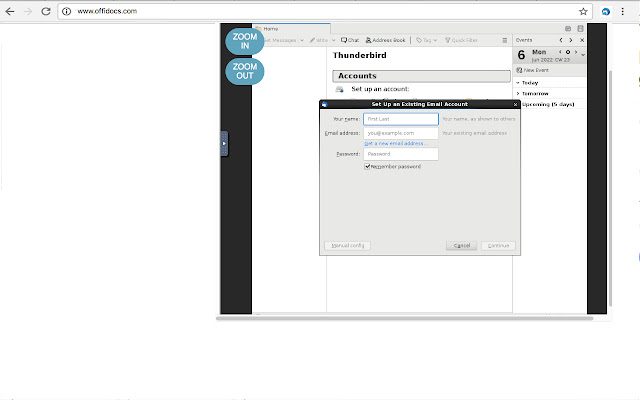View site information icon in address bar
640x400 pixels.
tap(67, 11)
